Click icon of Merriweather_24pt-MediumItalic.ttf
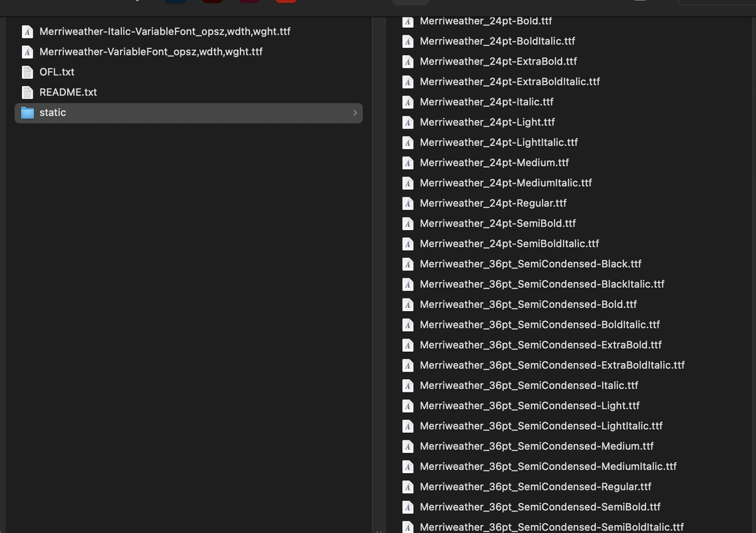Viewport: 756px width, 533px height. point(408,183)
